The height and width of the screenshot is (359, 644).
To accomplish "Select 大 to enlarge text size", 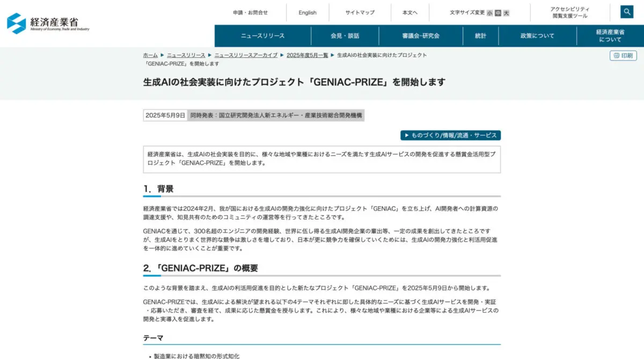I will [507, 12].
